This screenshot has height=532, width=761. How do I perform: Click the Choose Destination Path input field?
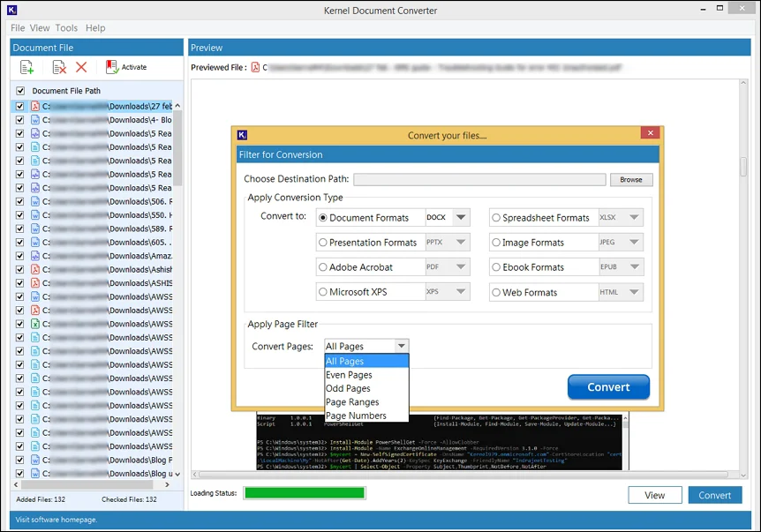tap(479, 179)
